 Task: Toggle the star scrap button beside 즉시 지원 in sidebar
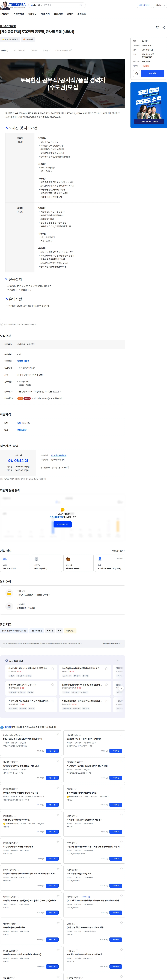137,73
